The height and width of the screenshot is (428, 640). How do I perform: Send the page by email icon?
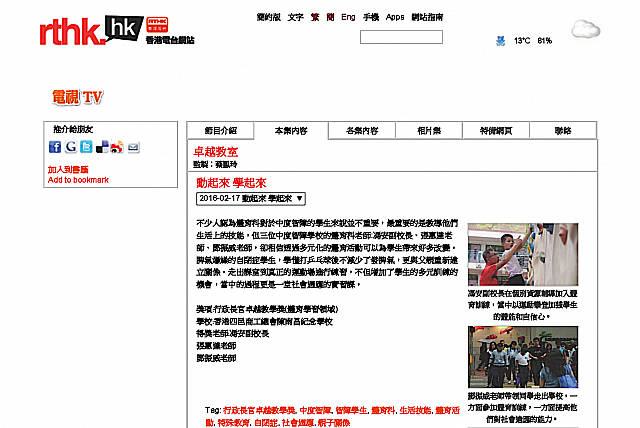[133, 147]
